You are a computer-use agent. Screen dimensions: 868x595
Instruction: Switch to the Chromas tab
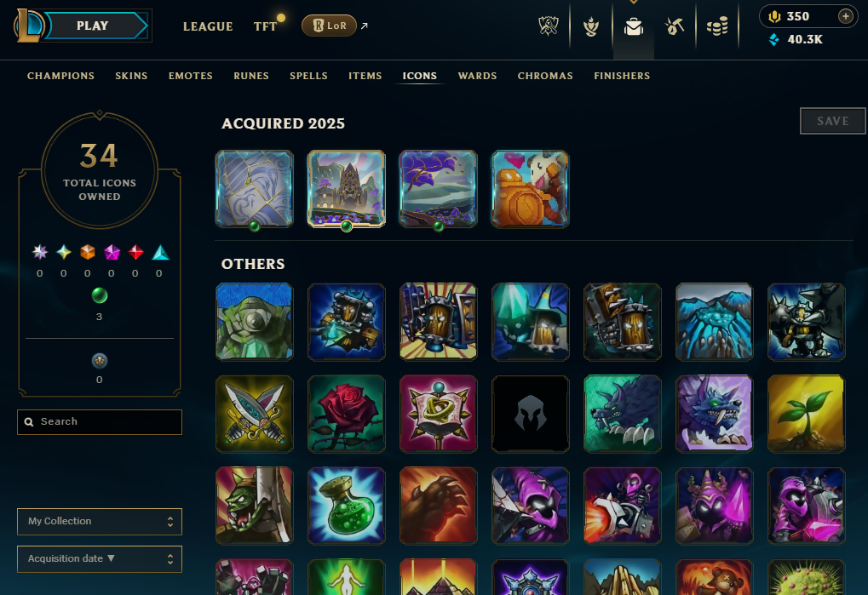coord(545,76)
